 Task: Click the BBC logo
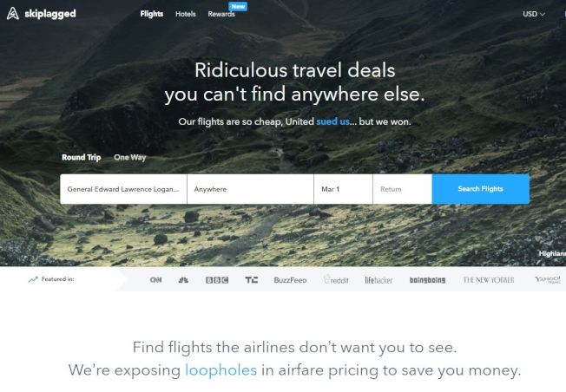click(217, 280)
